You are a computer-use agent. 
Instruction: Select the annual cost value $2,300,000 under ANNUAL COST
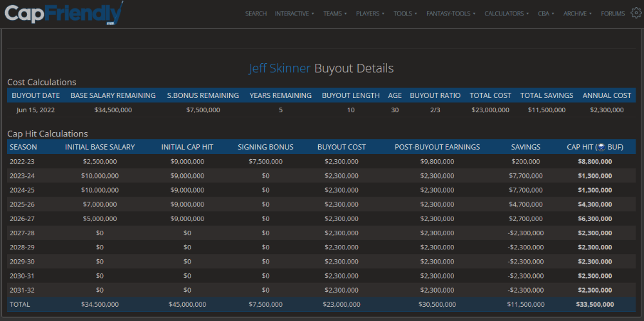pos(607,110)
